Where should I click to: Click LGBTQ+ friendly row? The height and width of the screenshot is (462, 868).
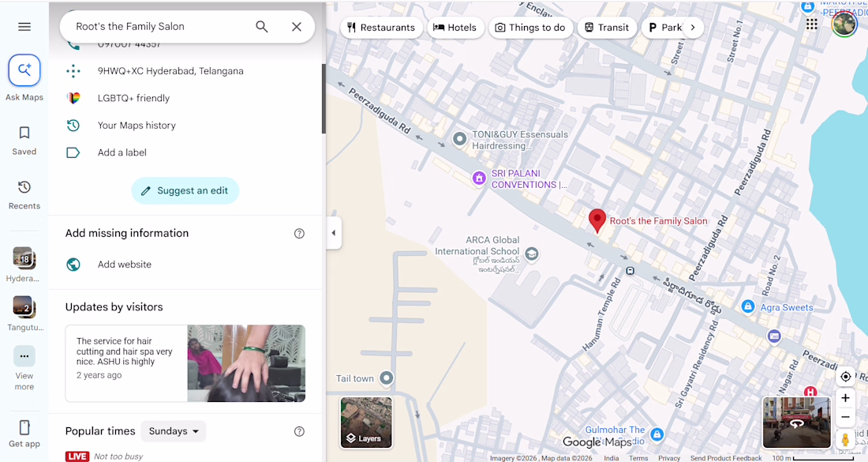click(185, 98)
